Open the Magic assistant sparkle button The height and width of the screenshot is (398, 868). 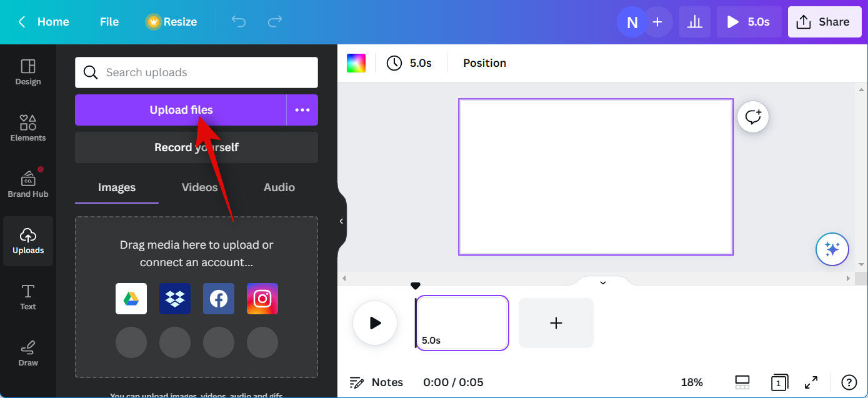click(832, 249)
